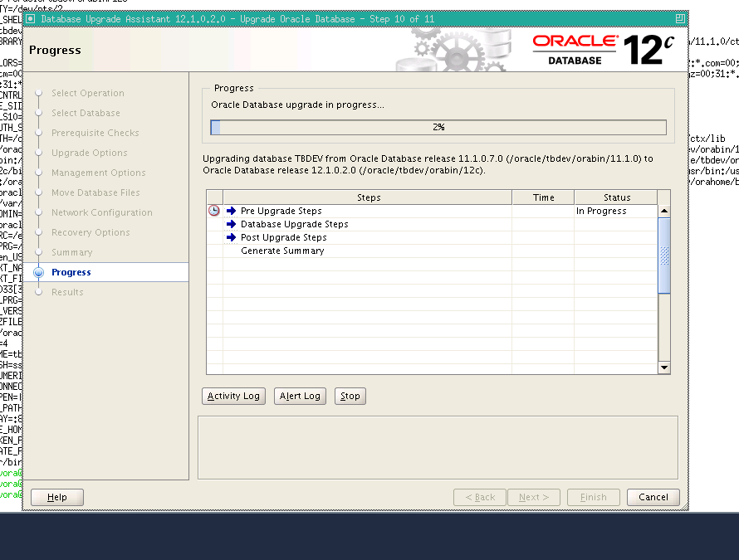Image resolution: width=739 pixels, height=560 pixels.
Task: Click the table's vertical scrollbar down arrow
Action: pyautogui.click(x=663, y=367)
